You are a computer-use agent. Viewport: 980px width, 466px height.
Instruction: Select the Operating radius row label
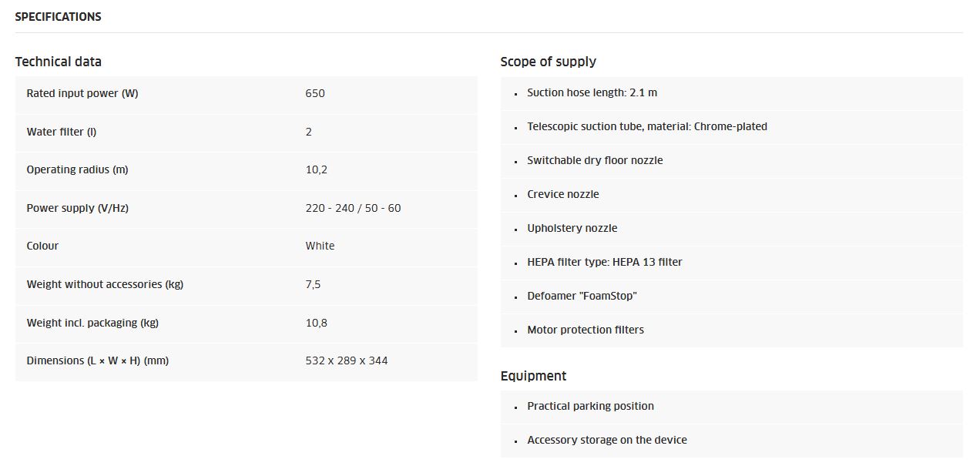77,169
